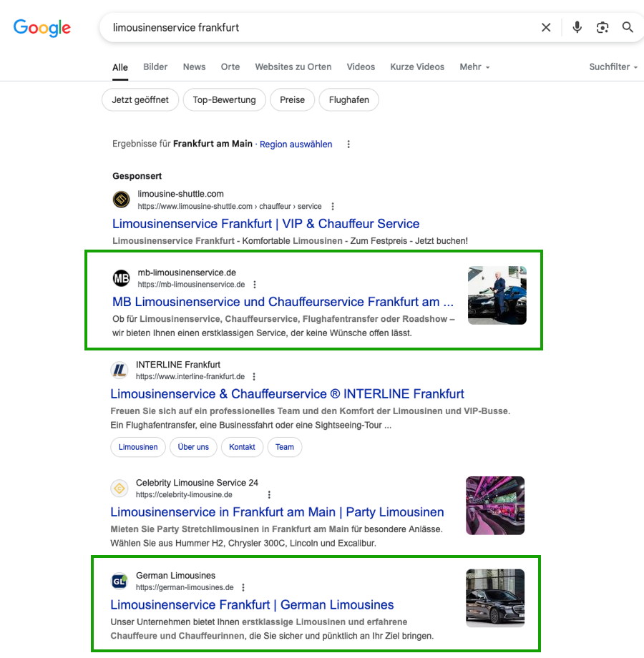Open the Kurze Videos tab
644x658 pixels.
coord(417,67)
